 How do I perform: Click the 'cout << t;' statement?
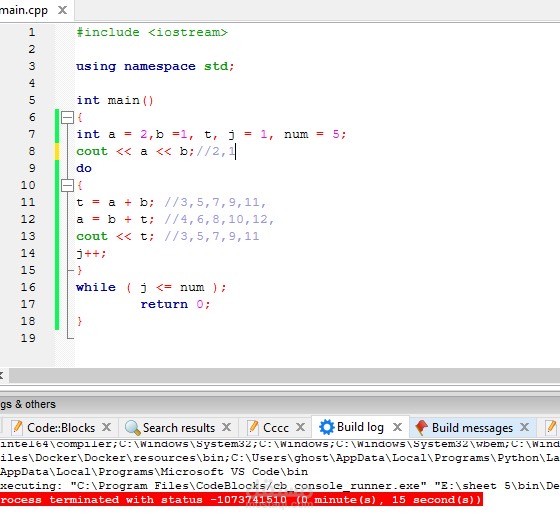tap(115, 236)
